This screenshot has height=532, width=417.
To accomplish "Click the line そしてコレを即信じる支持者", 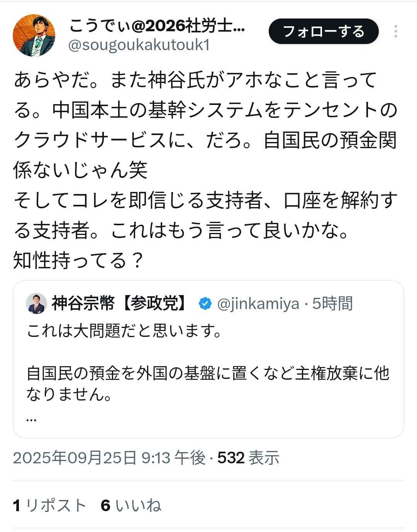I will click(x=205, y=201).
